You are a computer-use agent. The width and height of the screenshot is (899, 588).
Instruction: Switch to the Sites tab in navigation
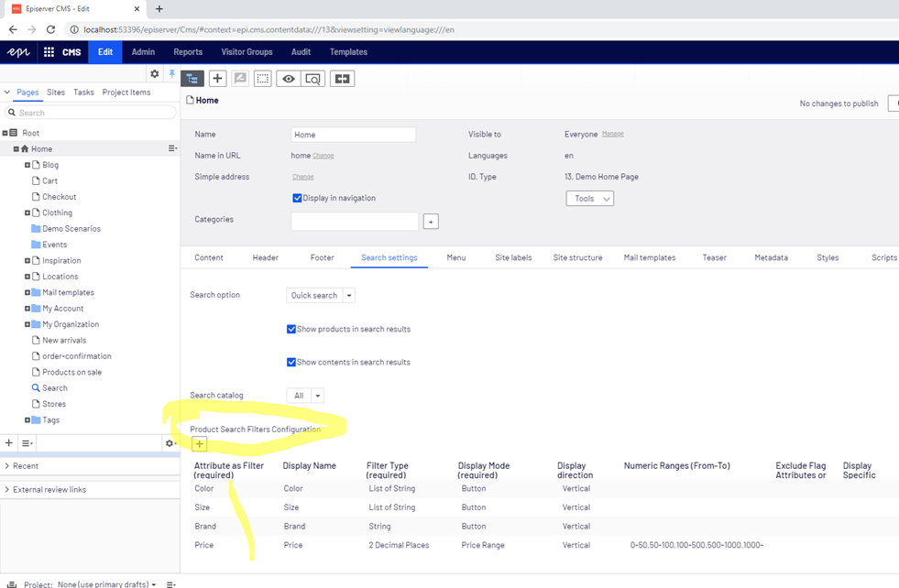(x=56, y=93)
